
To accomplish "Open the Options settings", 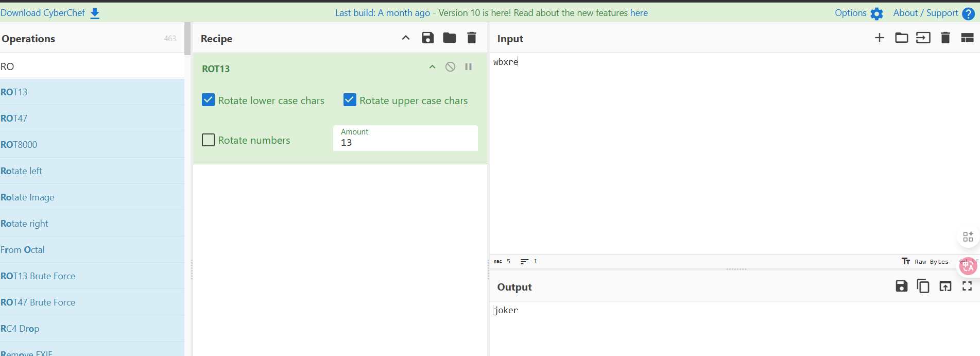I will 858,13.
